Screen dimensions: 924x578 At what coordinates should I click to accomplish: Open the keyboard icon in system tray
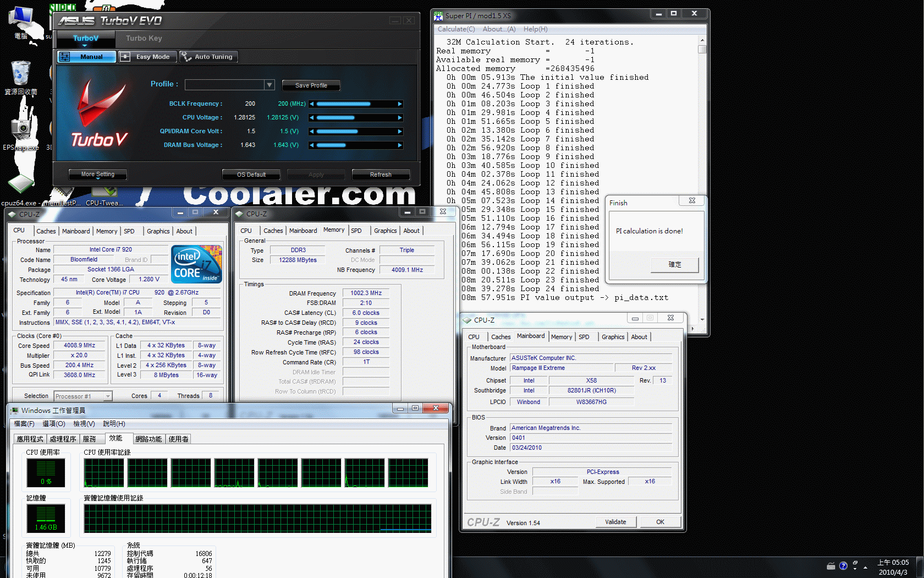831,566
